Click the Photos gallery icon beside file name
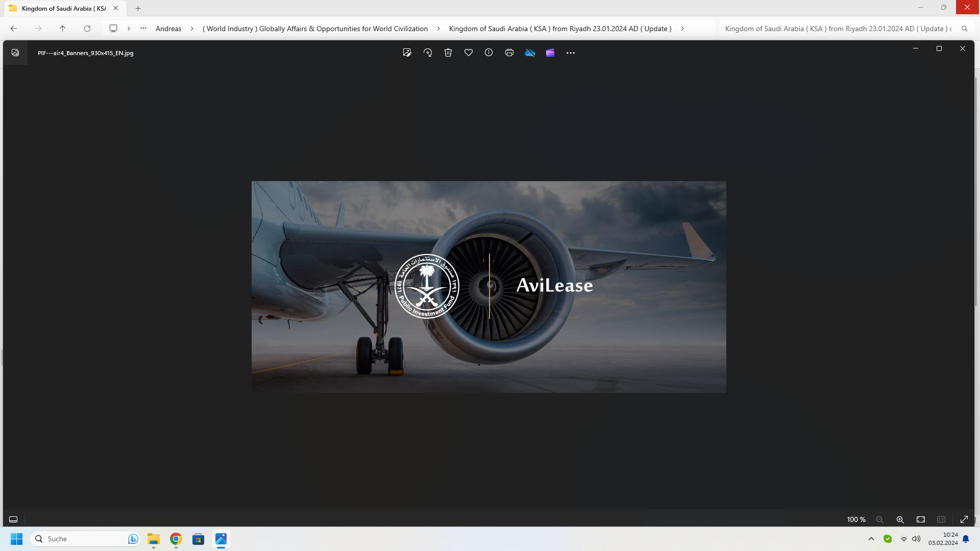The image size is (980, 551). [x=15, y=53]
